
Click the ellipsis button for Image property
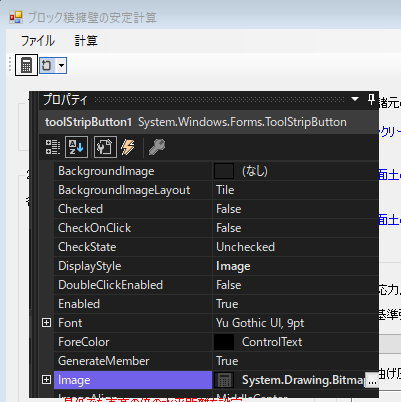coord(372,380)
